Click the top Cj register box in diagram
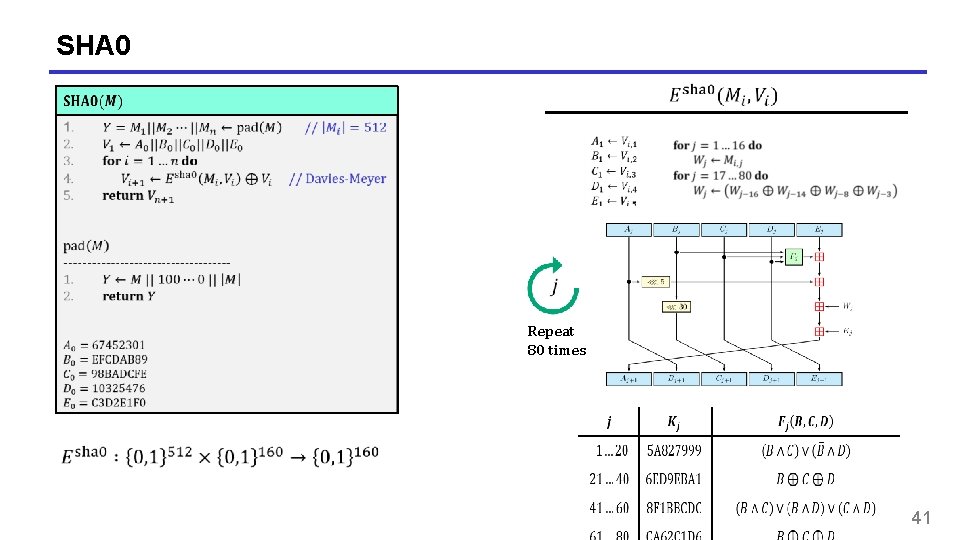 coord(724,230)
